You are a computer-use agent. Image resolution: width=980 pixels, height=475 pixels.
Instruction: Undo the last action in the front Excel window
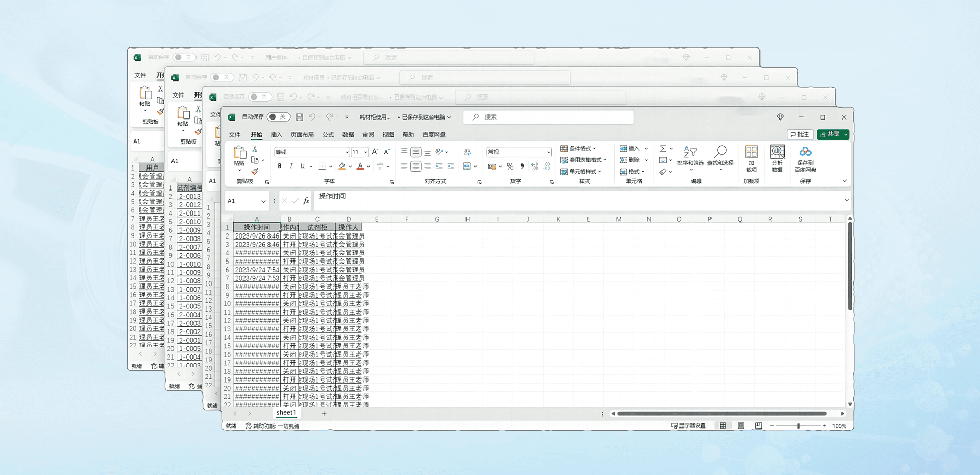coord(312,117)
